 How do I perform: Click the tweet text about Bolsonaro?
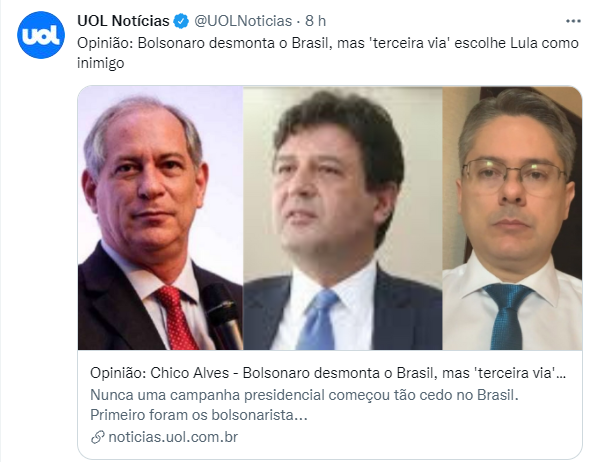point(328,53)
